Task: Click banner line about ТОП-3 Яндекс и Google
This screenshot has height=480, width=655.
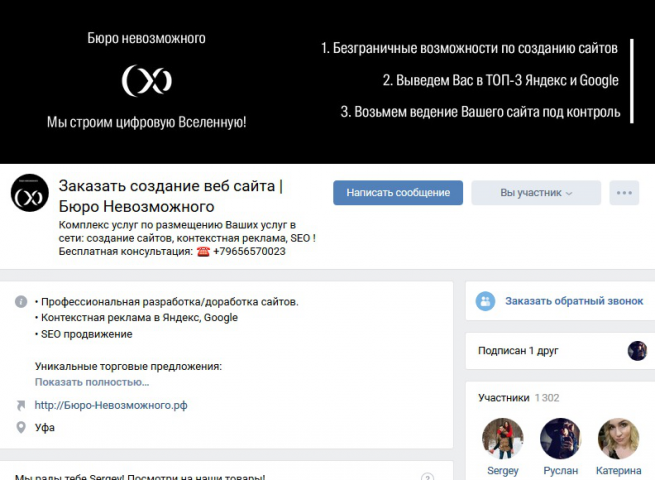Action: click(x=500, y=80)
